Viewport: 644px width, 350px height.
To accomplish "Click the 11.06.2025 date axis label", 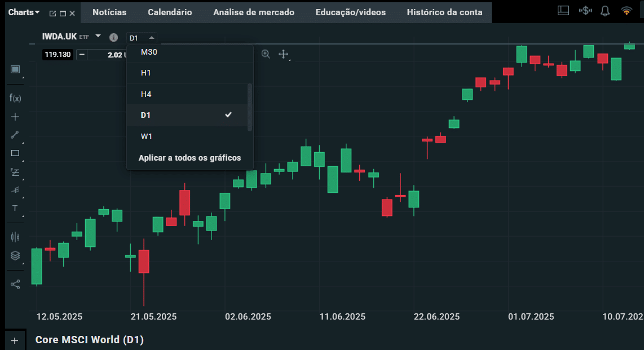I will pyautogui.click(x=342, y=317).
